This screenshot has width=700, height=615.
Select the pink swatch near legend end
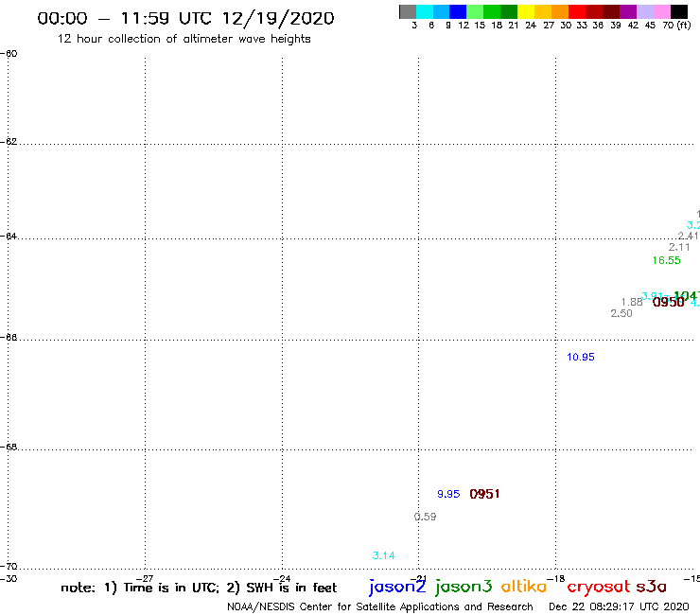[661, 11]
